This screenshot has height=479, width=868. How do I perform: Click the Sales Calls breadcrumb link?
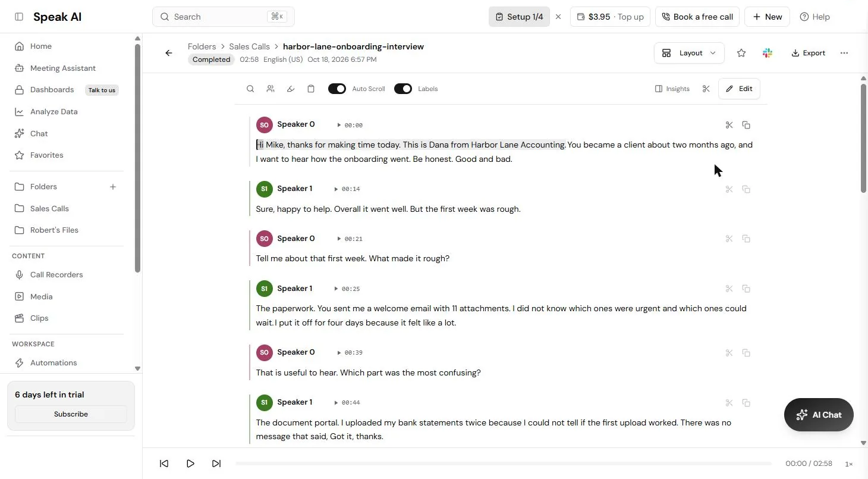pyautogui.click(x=249, y=46)
